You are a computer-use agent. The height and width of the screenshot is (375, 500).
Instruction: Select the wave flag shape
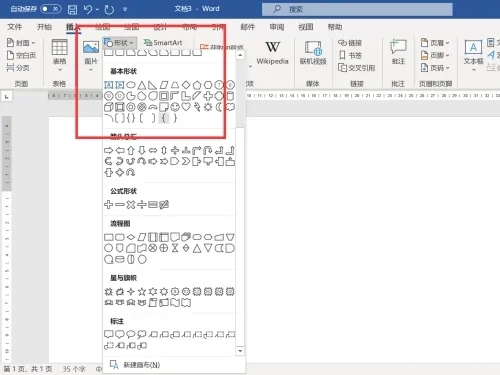(x=175, y=303)
